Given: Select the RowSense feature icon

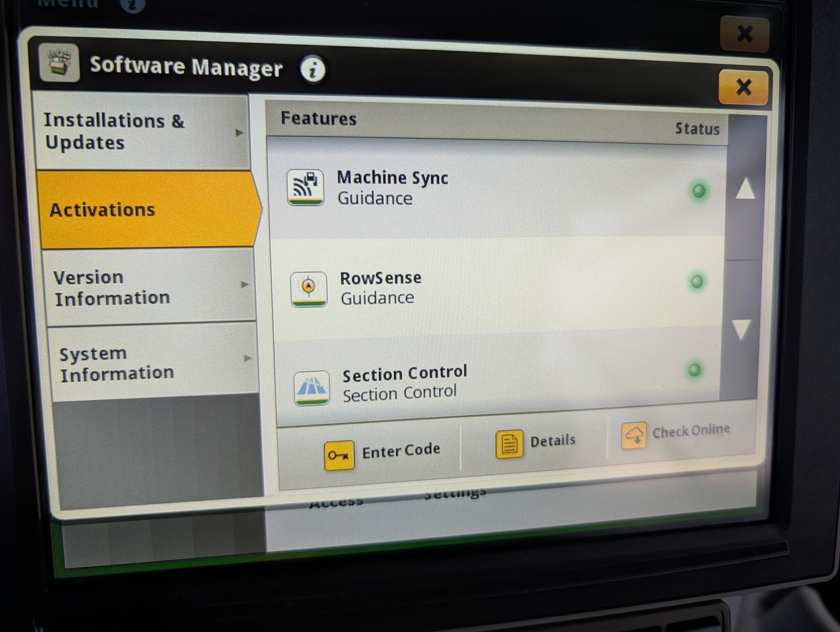Looking at the screenshot, I should point(309,289).
